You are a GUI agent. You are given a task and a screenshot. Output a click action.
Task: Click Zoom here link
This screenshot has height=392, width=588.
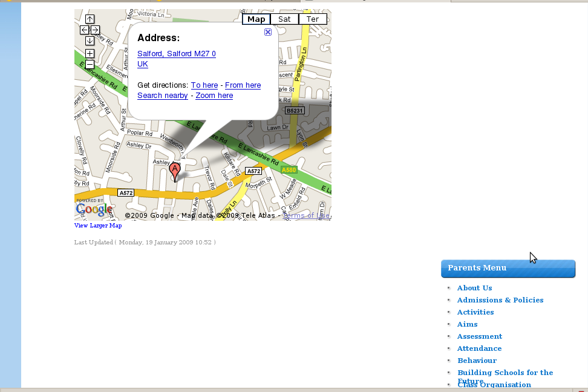[x=214, y=96]
